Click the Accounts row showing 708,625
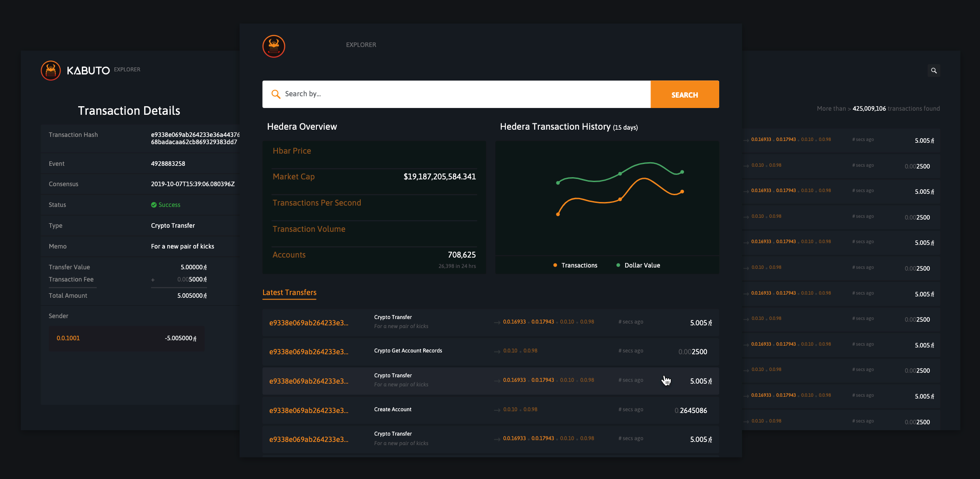 tap(374, 255)
